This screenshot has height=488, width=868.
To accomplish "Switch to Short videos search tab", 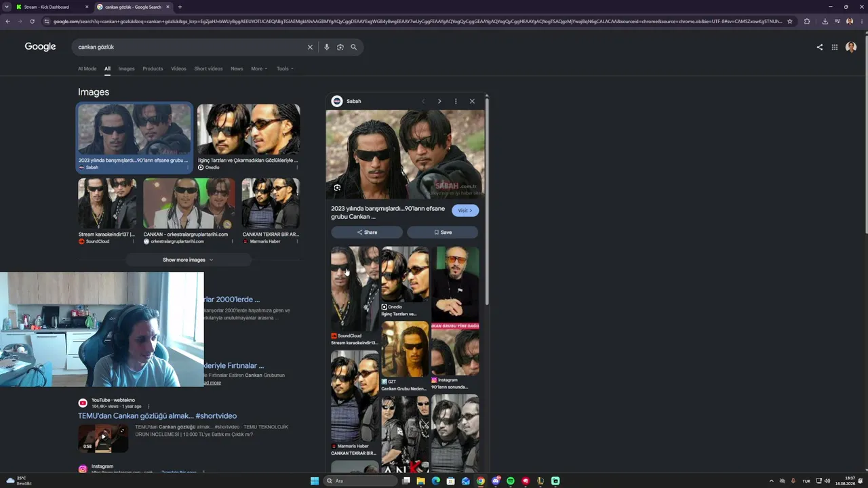I will pos(208,68).
